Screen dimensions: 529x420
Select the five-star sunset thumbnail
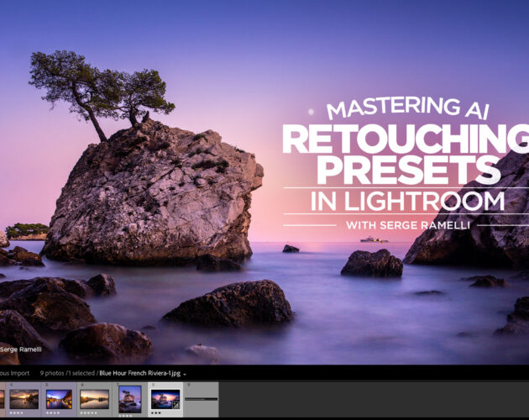coord(94,399)
